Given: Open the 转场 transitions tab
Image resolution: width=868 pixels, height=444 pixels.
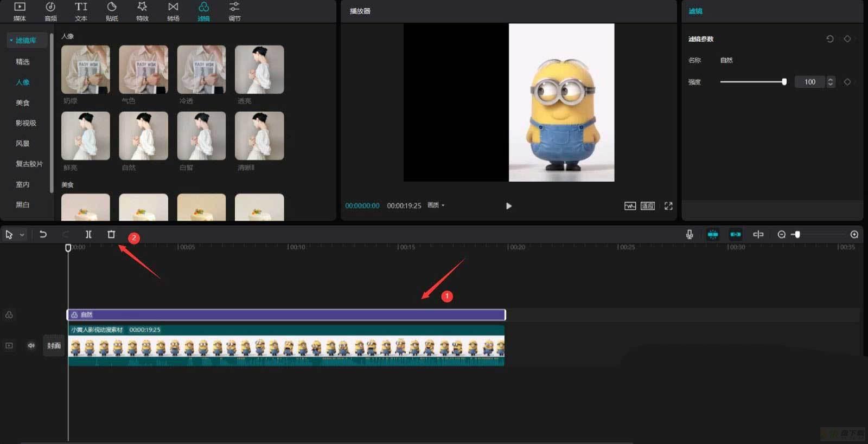Looking at the screenshot, I should pos(173,11).
